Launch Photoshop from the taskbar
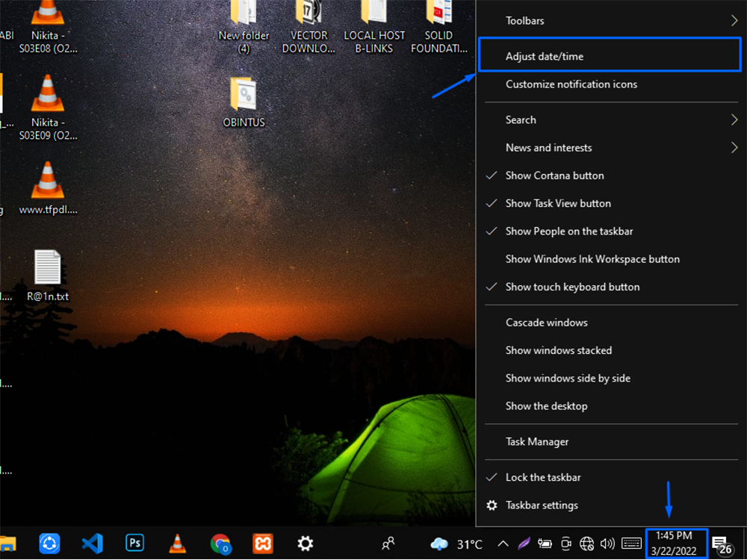This screenshot has height=560, width=747. [135, 544]
